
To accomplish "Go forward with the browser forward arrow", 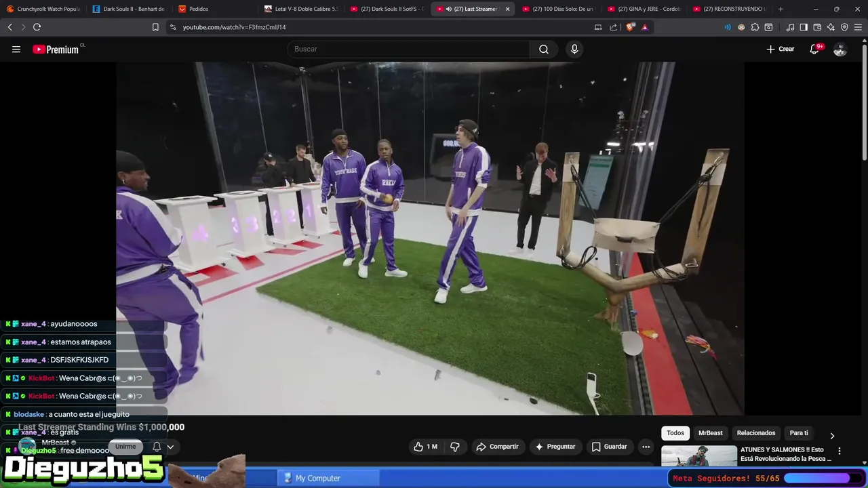I will (x=23, y=27).
